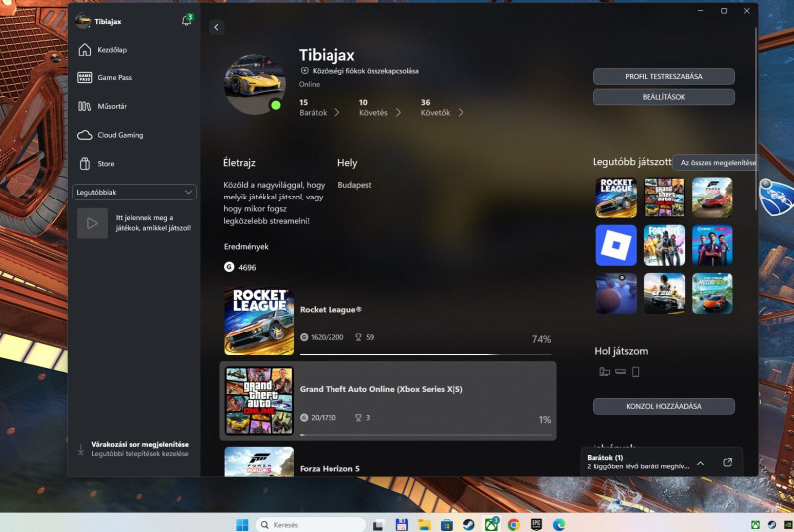This screenshot has height=532, width=794.
Task: Click Rocket League 74% progress bar
Action: click(426, 354)
